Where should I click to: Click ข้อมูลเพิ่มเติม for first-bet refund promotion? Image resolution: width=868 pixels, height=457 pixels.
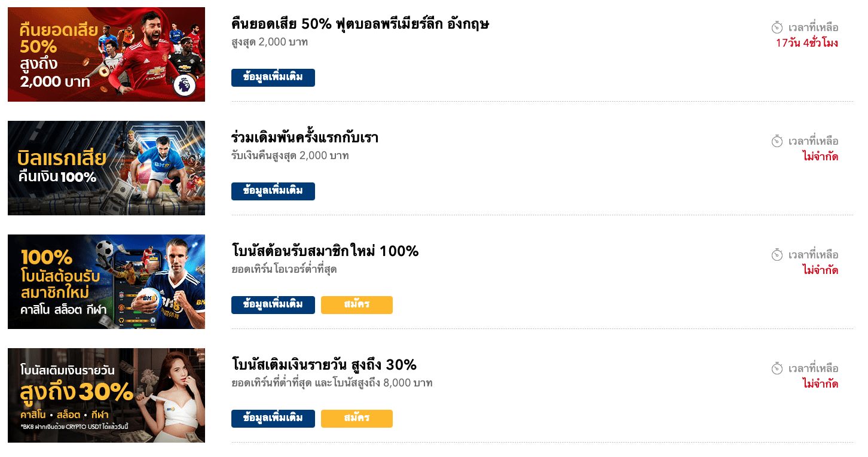click(x=273, y=191)
